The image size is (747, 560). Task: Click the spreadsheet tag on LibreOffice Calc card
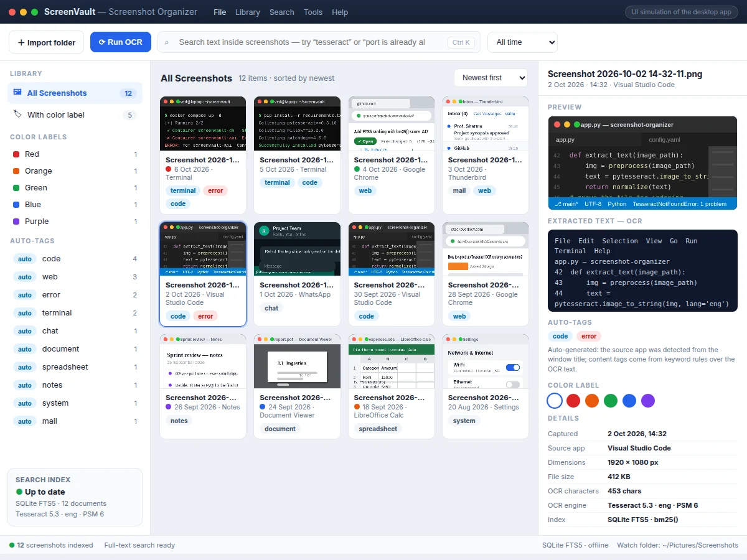click(x=378, y=429)
